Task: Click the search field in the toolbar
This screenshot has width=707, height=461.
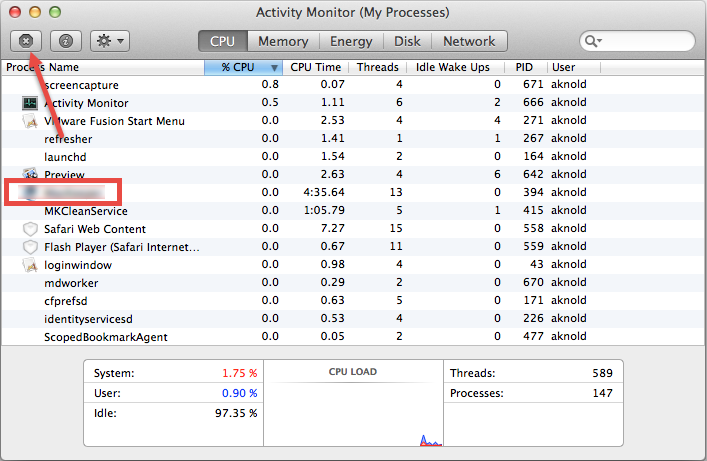Action: coord(638,41)
